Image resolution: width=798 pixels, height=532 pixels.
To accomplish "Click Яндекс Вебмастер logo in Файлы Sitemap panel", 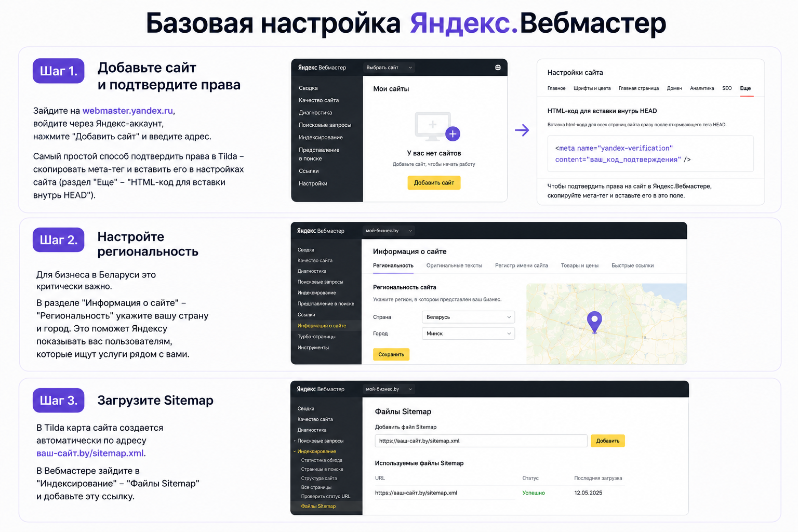I will click(321, 389).
